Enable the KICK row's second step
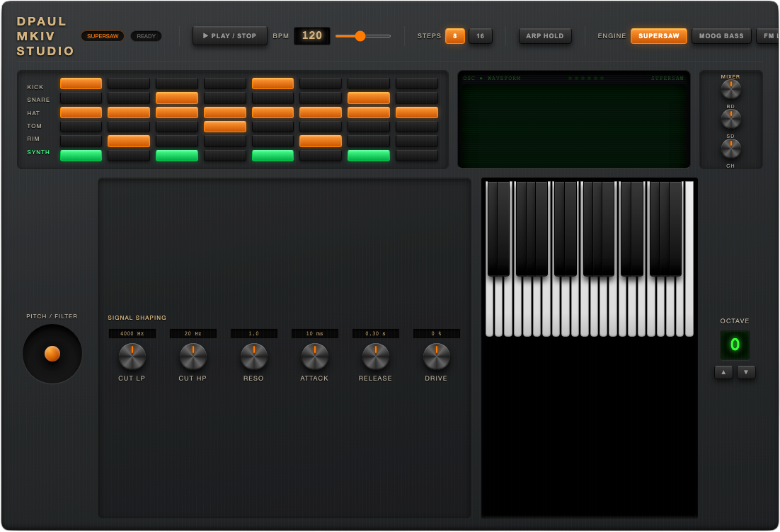The height and width of the screenshot is (532, 780). [129, 83]
